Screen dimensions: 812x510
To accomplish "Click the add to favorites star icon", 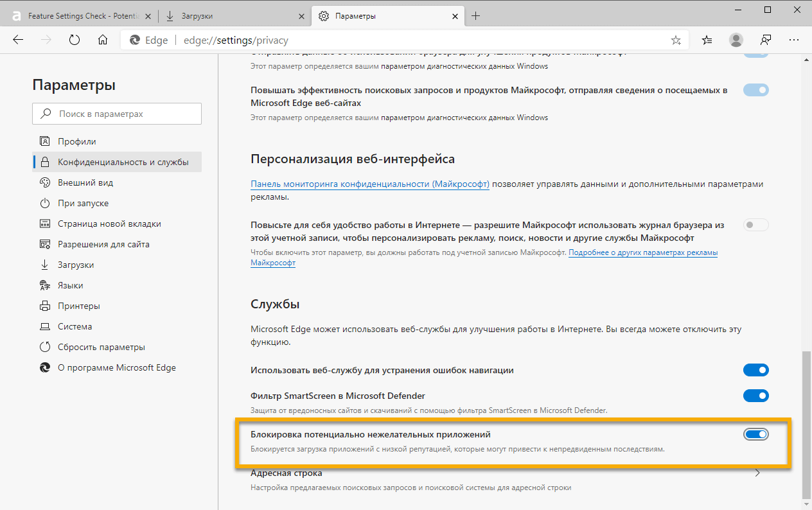I will (676, 40).
